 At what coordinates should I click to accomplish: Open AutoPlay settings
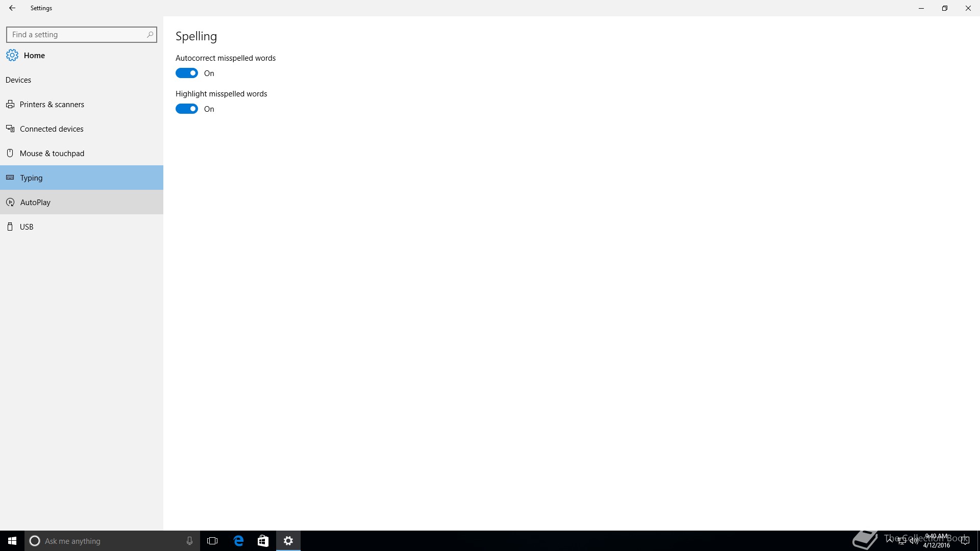click(x=35, y=203)
